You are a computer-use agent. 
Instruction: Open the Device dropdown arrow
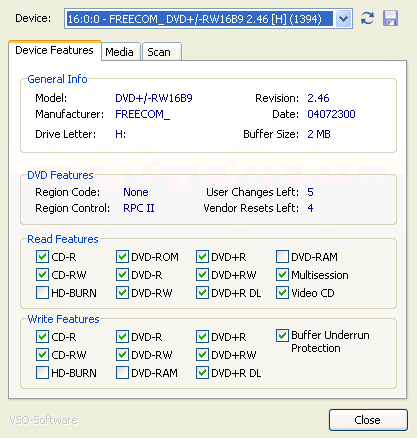pyautogui.click(x=343, y=19)
